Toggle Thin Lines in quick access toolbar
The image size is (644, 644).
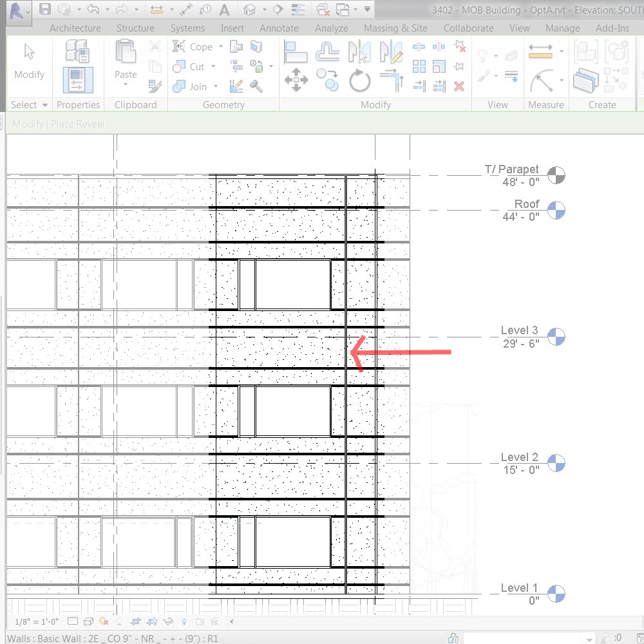(298, 10)
